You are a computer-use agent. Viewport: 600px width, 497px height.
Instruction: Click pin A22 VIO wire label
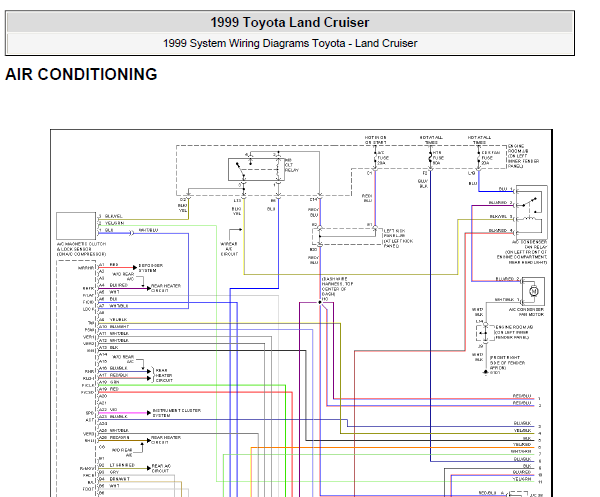click(114, 409)
